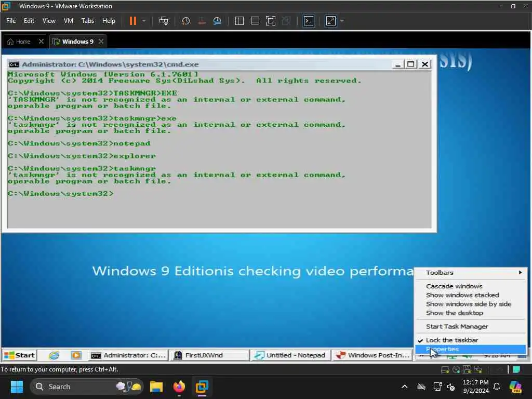Switch to FirstUXWnd taskbar button
532x399 pixels.
[209, 355]
